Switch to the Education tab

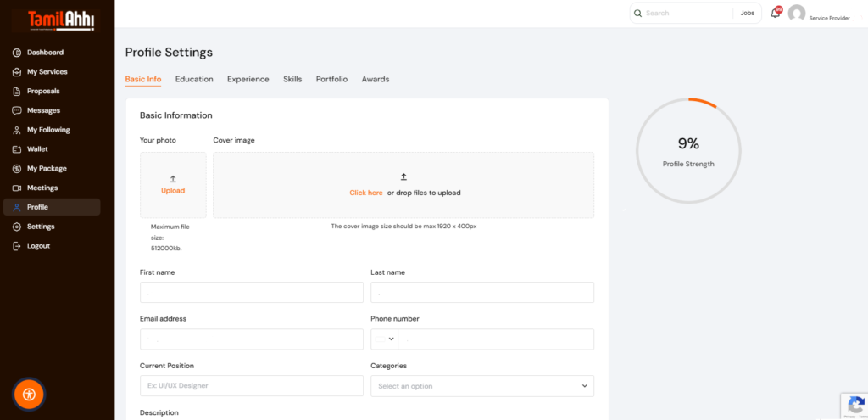[x=194, y=79]
